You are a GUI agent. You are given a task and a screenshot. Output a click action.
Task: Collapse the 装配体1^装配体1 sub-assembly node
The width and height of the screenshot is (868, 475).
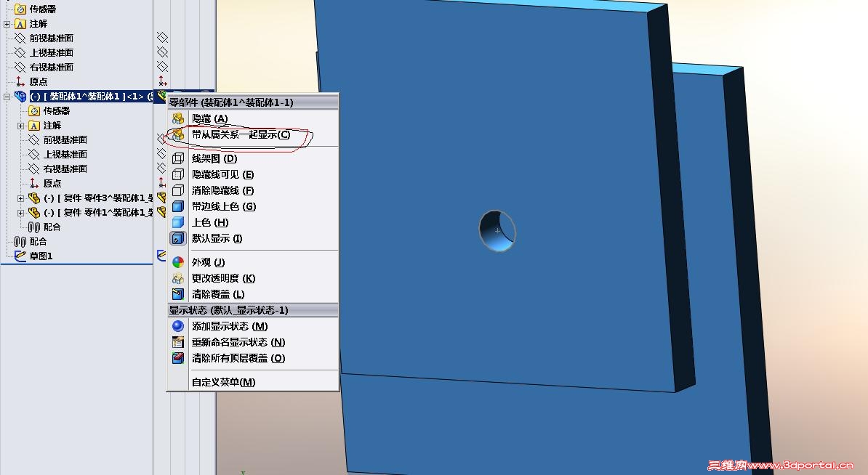pyautogui.click(x=7, y=97)
